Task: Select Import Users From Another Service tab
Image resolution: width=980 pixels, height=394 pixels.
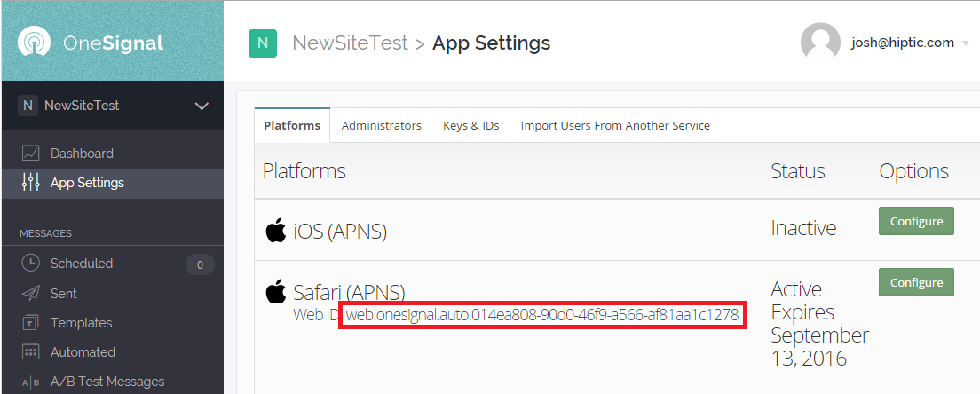Action: click(x=614, y=126)
